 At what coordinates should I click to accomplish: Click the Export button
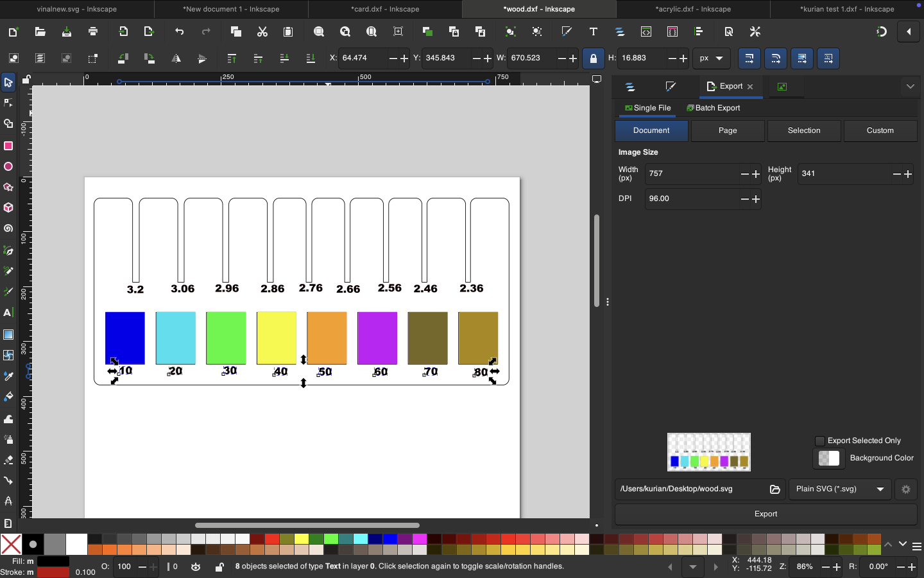pos(765,514)
